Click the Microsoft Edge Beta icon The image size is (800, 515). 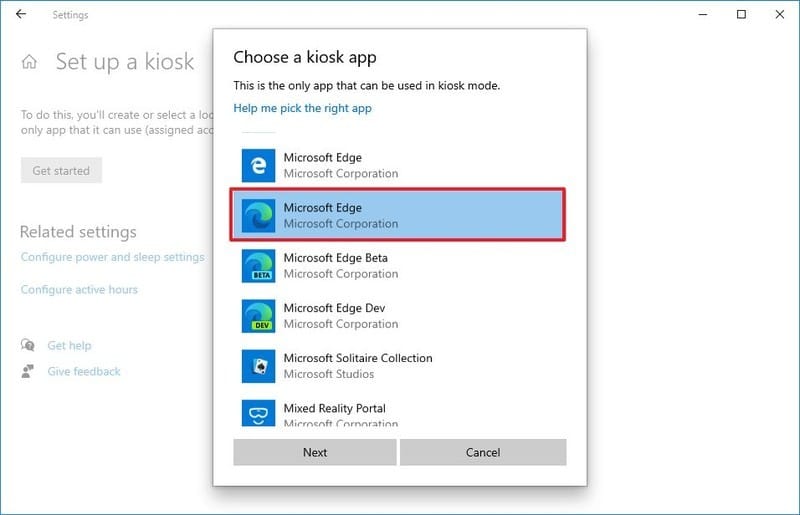[x=258, y=265]
